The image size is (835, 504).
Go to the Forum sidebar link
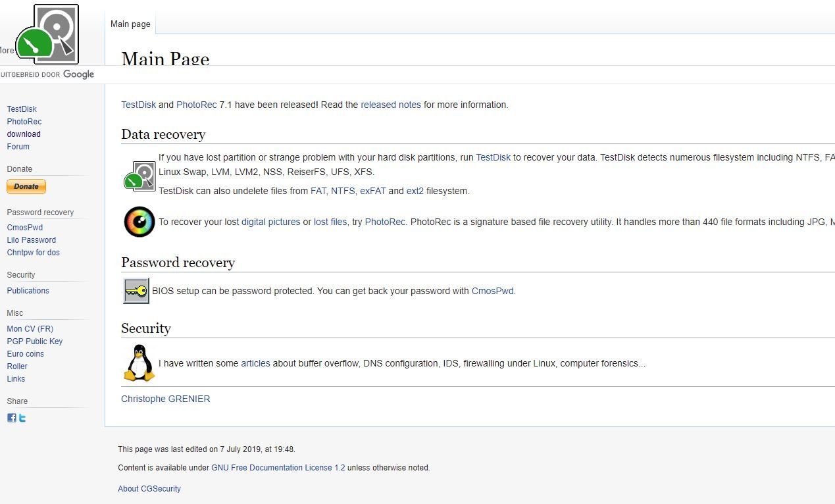pyautogui.click(x=18, y=147)
